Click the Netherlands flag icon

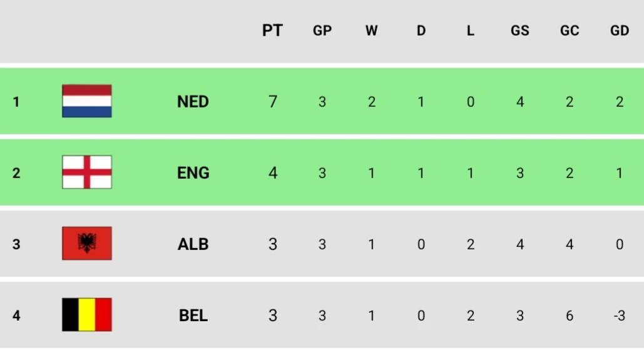[87, 101]
